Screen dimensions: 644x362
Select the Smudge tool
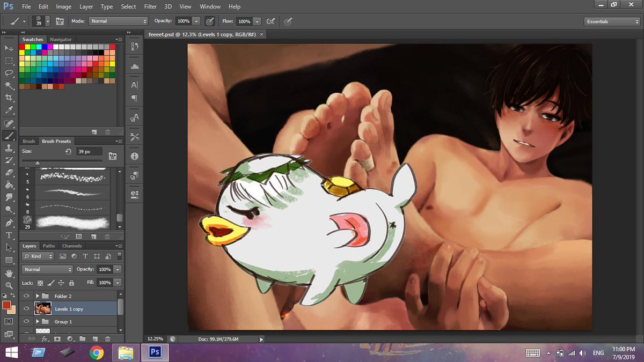click(9, 197)
